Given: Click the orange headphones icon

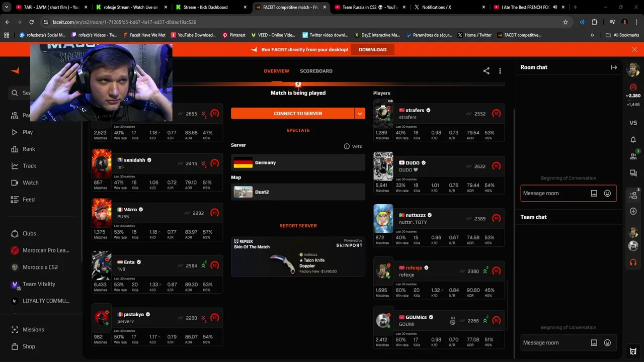Looking at the screenshot, I should 633,262.
